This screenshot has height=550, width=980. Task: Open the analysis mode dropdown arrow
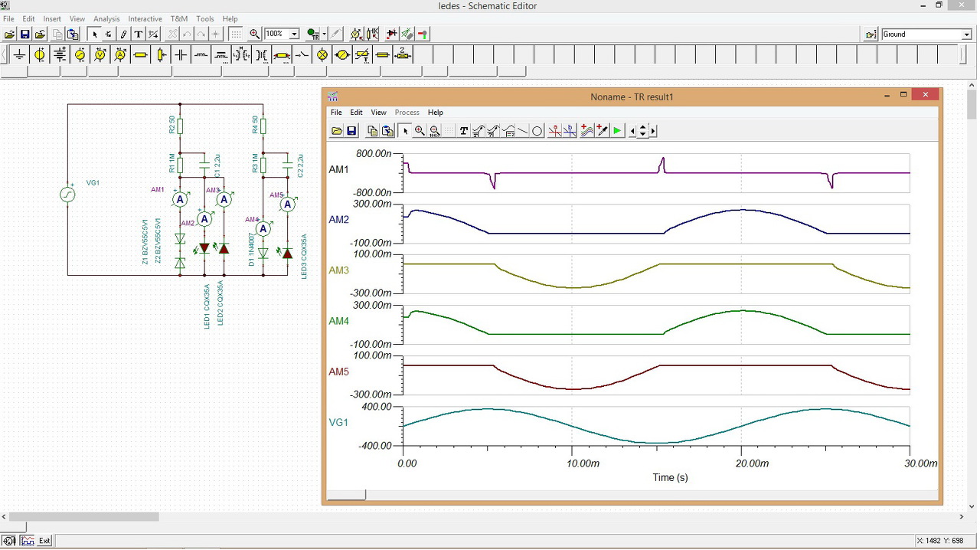point(325,34)
